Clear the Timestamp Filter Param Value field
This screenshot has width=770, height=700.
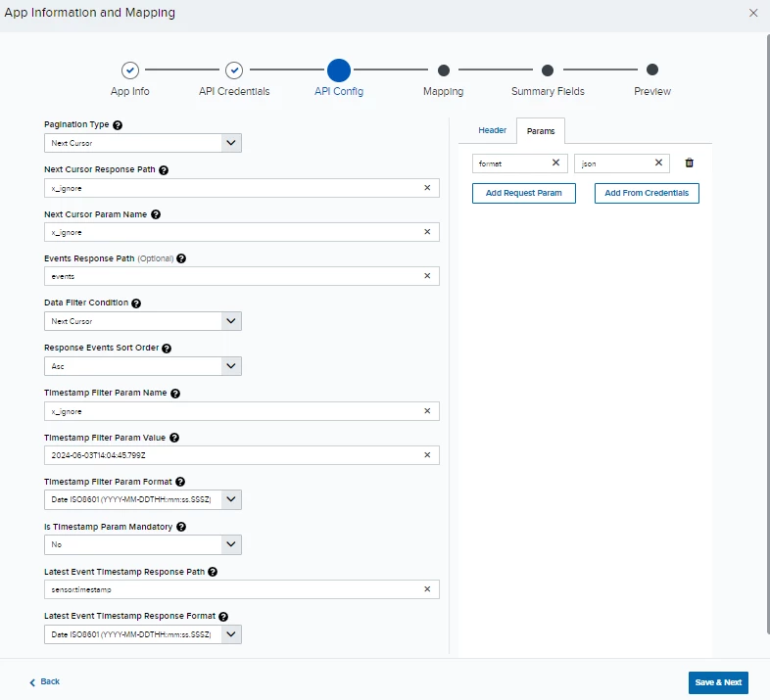427,455
